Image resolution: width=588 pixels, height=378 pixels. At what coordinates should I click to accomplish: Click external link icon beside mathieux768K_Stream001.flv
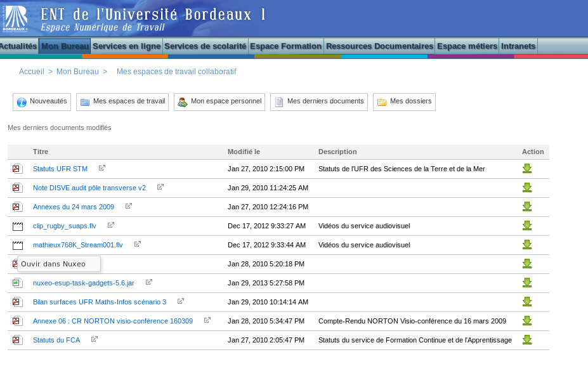coord(138,244)
